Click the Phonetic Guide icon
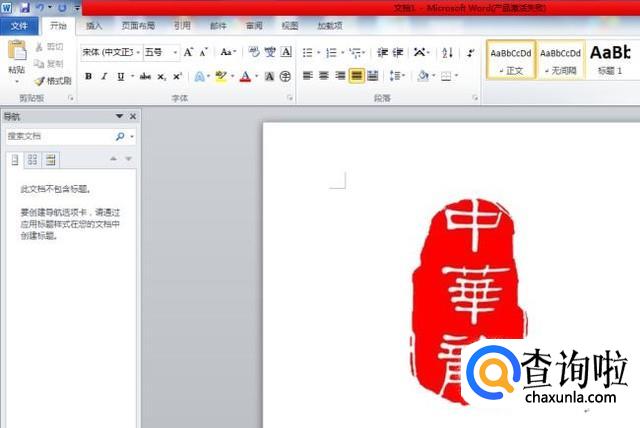 [270, 52]
